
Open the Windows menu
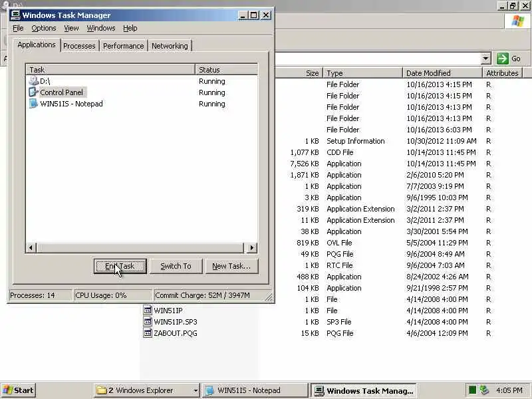click(x=101, y=28)
